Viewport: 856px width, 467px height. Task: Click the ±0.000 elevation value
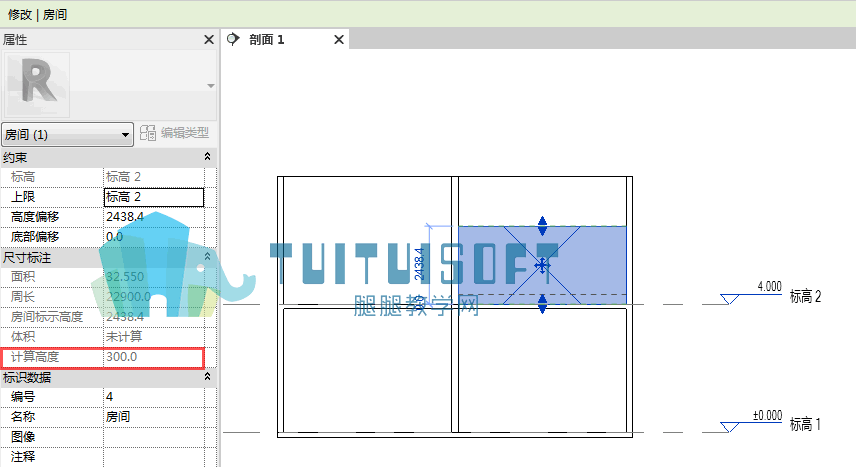[768, 416]
